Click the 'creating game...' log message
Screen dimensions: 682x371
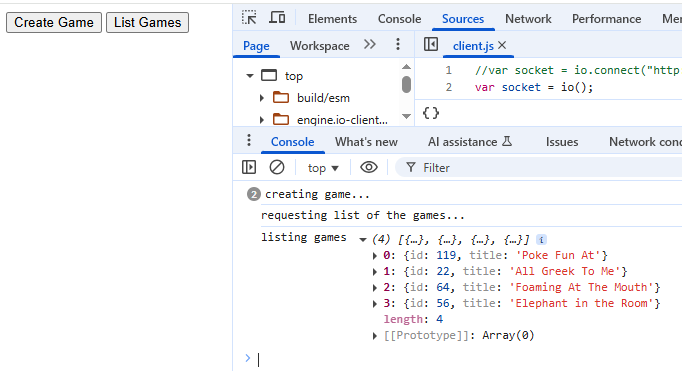(317, 194)
